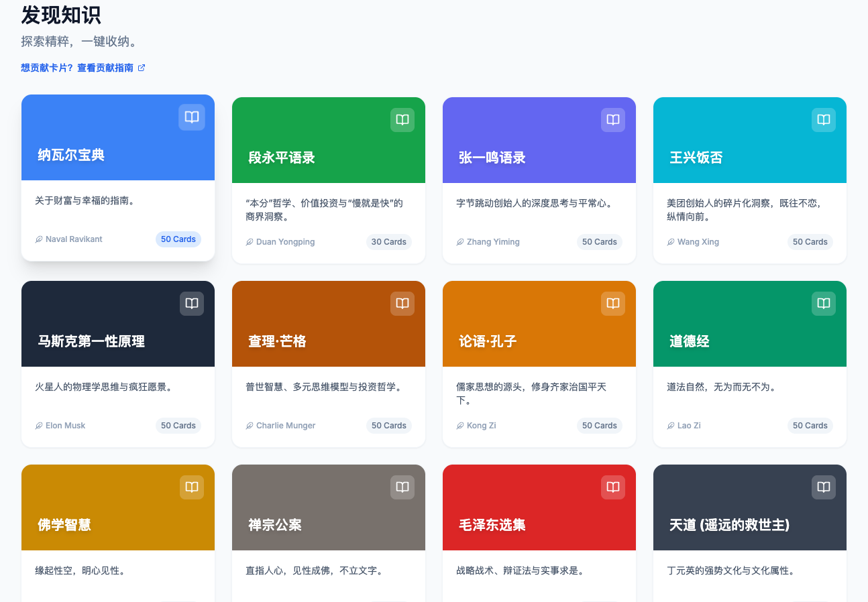Click the feather icon beside Lao Zi
The image size is (868, 602).
pos(671,426)
